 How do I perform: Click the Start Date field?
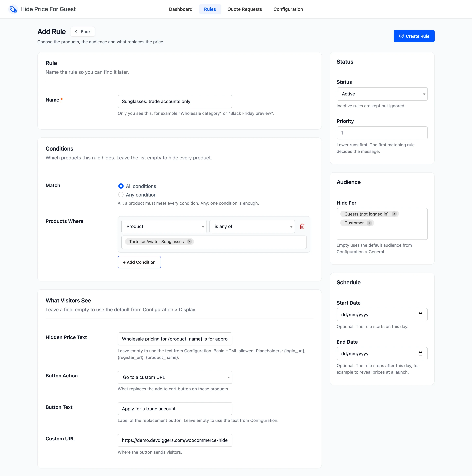(x=382, y=315)
